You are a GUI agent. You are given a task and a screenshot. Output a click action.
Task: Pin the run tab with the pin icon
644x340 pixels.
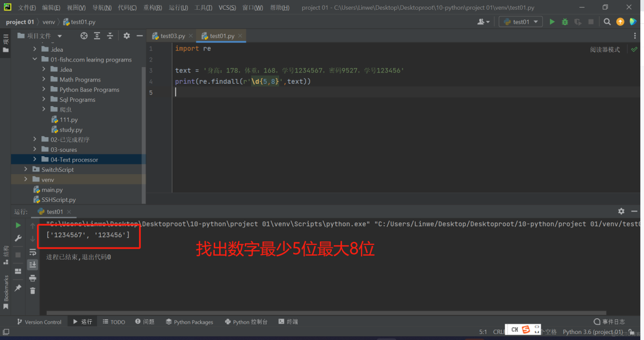point(18,288)
